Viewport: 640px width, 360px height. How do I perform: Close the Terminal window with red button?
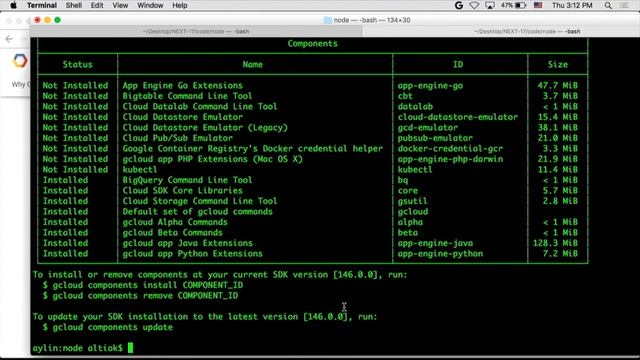click(38, 20)
